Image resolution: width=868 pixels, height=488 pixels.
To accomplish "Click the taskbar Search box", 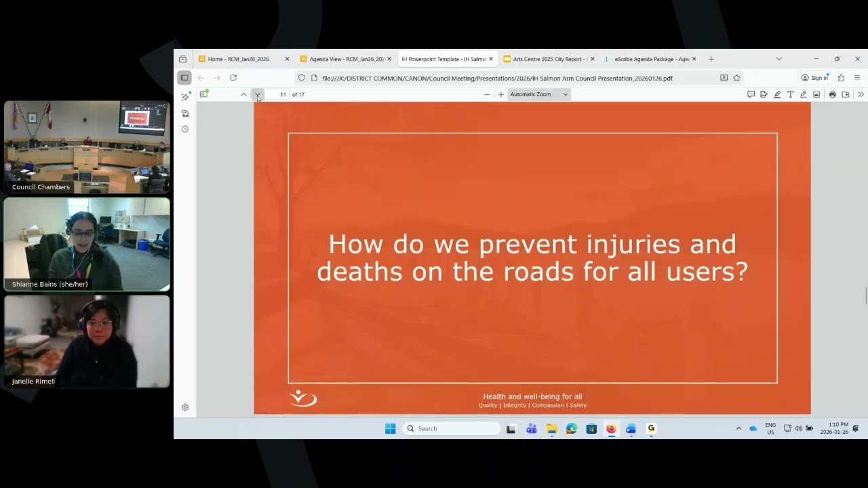I will [451, 428].
